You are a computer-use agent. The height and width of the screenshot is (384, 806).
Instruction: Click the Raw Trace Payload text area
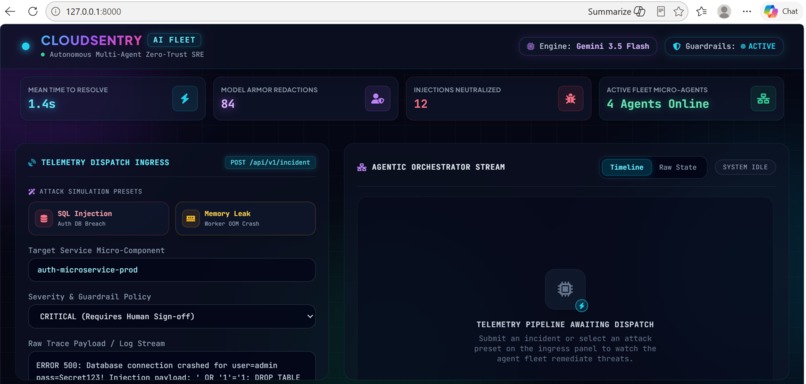coord(172,366)
